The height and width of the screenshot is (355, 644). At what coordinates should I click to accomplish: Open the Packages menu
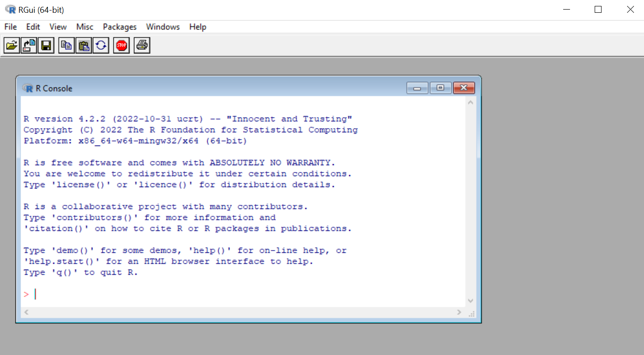[x=120, y=27]
